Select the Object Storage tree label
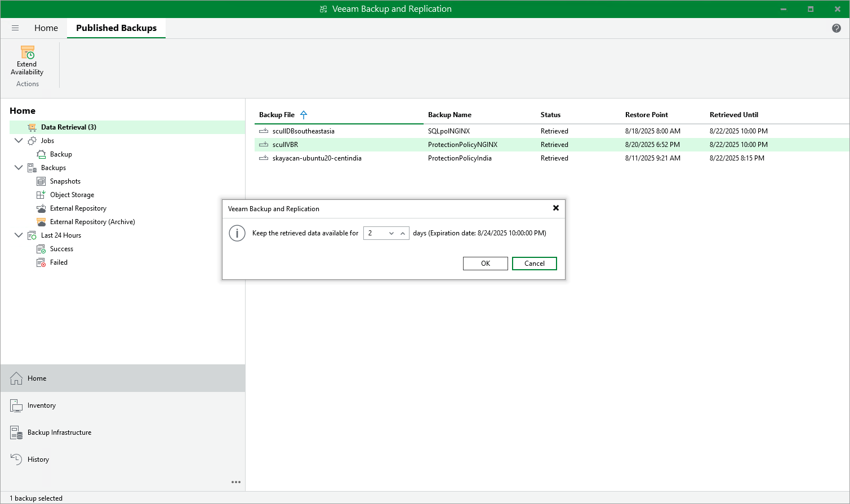The height and width of the screenshot is (504, 850). click(x=72, y=195)
